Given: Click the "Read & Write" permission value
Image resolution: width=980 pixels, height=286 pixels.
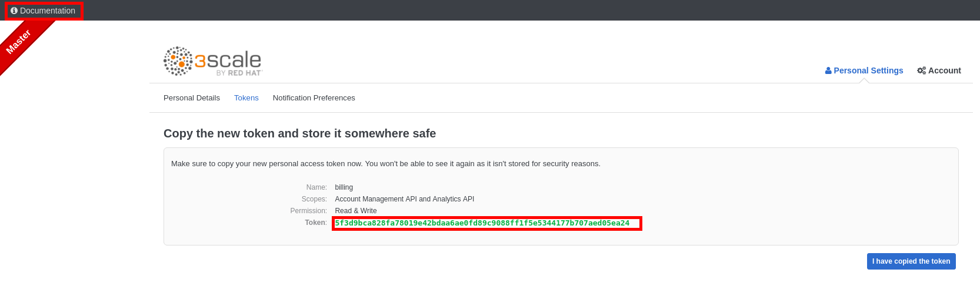Looking at the screenshot, I should (356, 211).
